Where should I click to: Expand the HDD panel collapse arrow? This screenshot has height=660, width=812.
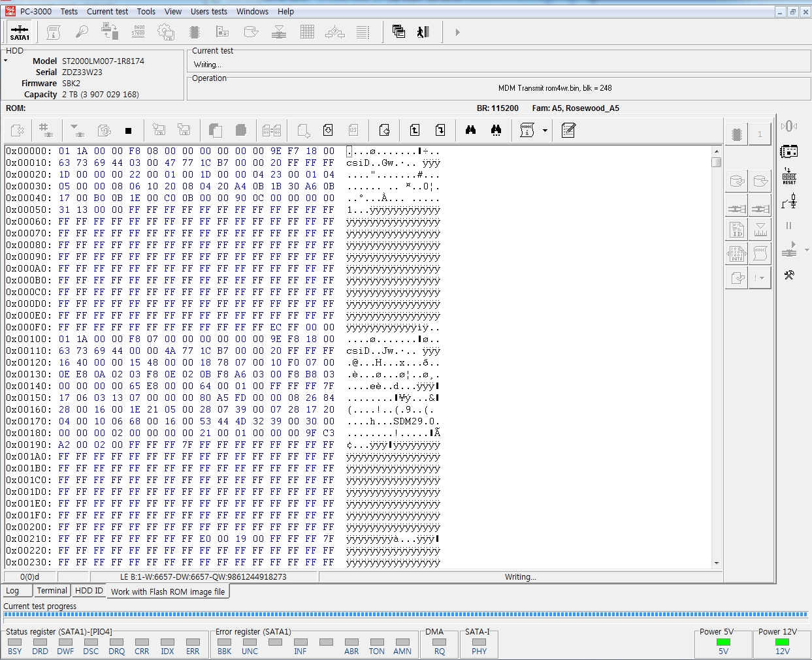(6, 61)
